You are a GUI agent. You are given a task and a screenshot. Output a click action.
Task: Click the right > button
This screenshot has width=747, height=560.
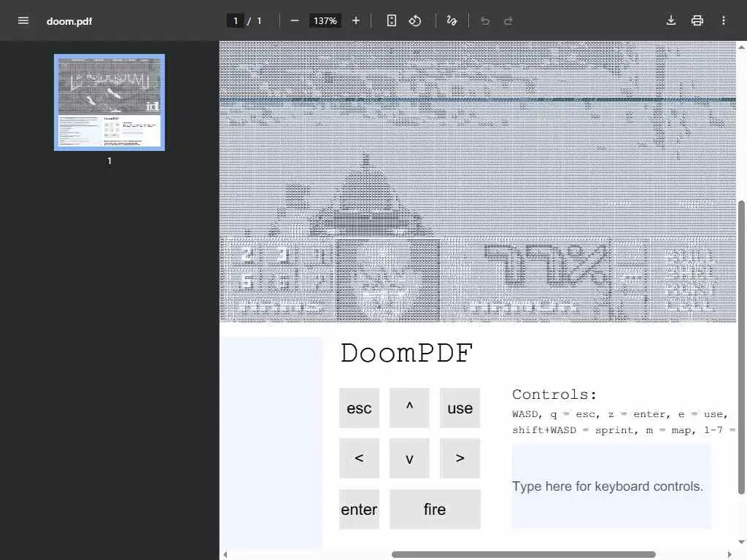pyautogui.click(x=460, y=458)
